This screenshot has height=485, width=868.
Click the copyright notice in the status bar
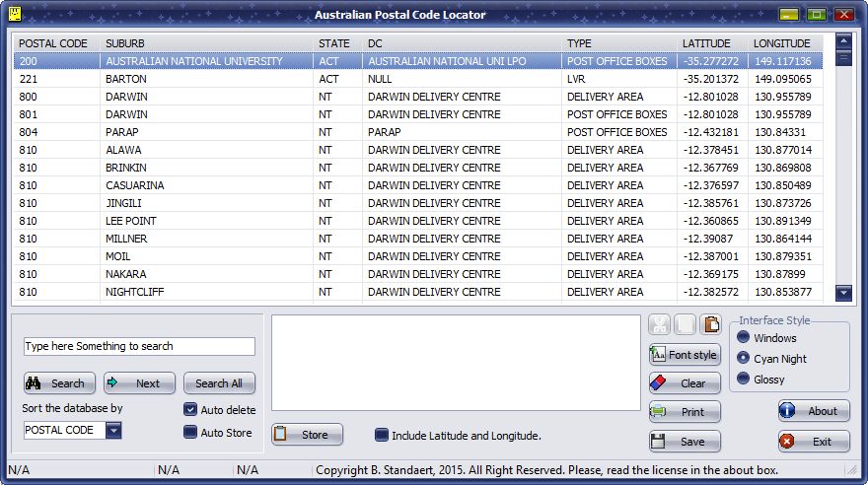pyautogui.click(x=546, y=469)
